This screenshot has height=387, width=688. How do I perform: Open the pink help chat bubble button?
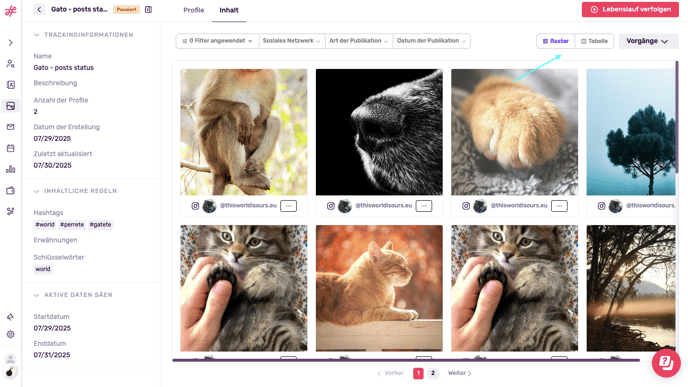click(666, 363)
